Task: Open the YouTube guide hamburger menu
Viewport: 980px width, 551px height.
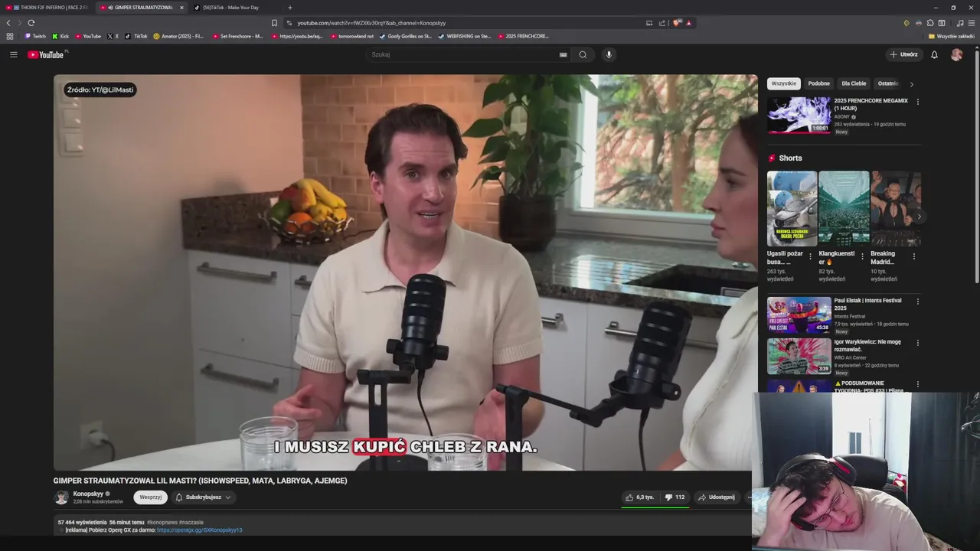Action: [13, 54]
